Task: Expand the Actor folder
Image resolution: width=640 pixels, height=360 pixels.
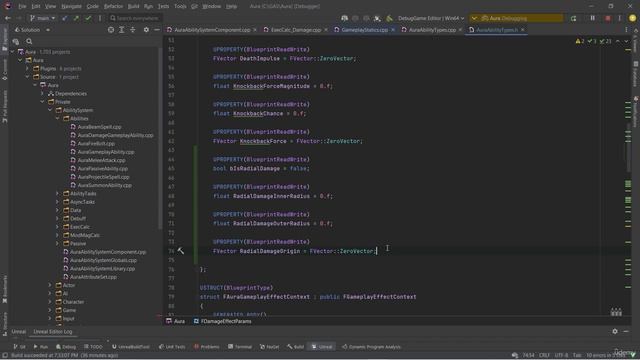Action: [x=50, y=285]
